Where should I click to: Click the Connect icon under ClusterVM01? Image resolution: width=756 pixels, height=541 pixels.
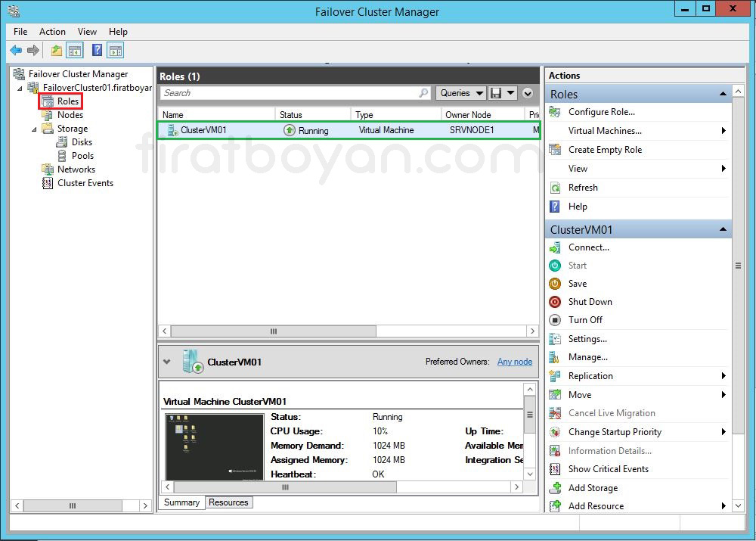[555, 247]
